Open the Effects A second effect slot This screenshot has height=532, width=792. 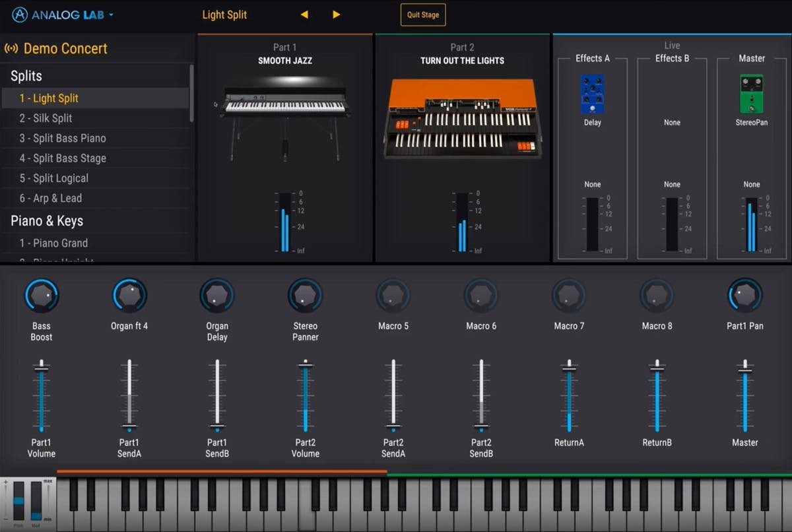(593, 184)
